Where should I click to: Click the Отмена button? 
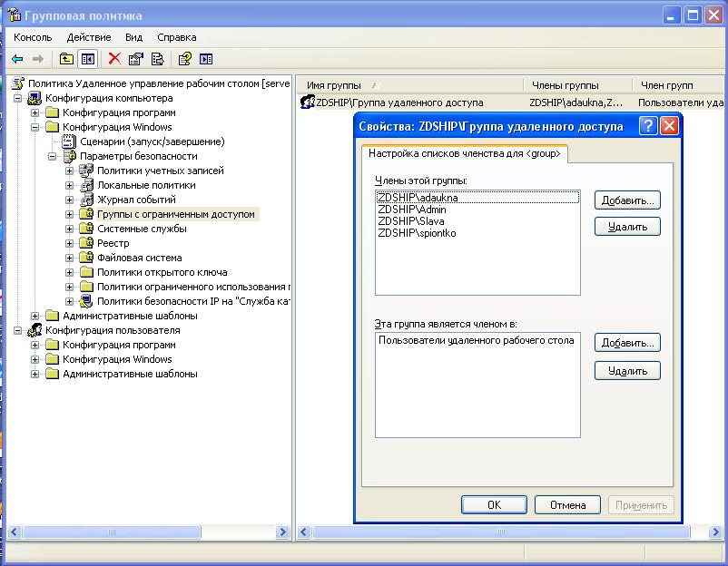point(567,504)
